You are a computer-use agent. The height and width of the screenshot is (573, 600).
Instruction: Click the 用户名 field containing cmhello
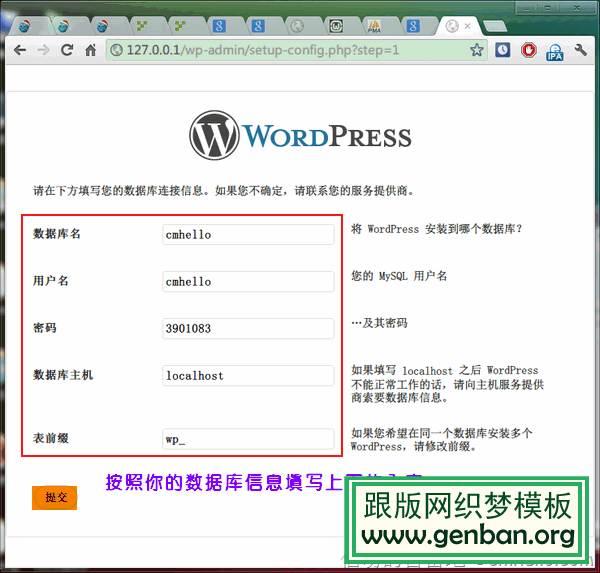tap(248, 282)
